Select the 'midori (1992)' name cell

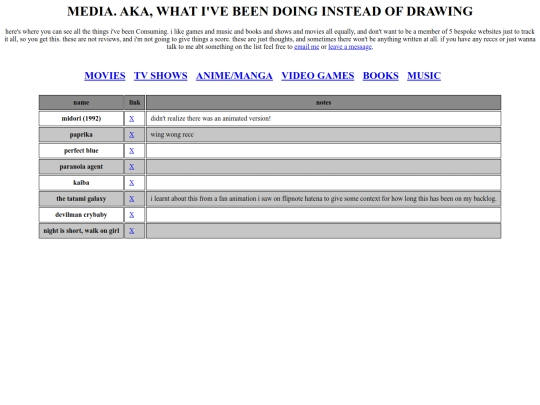point(81,118)
